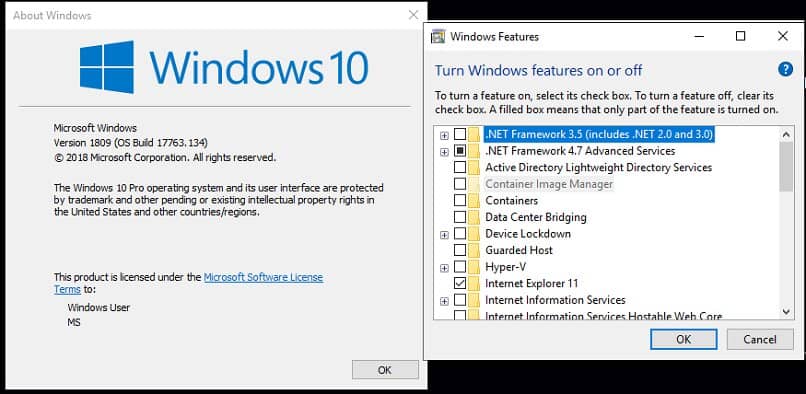This screenshot has height=394, width=806.
Task: Enable the Data Center Bridging checkbox
Action: pyautogui.click(x=460, y=217)
